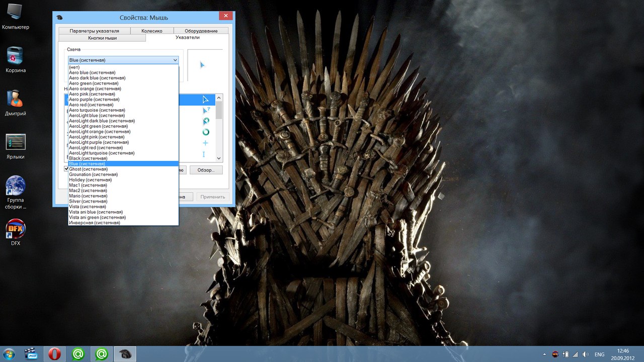Open the Дмитрий user folder icon
Image resolution: width=644 pixels, height=362 pixels.
point(16,103)
